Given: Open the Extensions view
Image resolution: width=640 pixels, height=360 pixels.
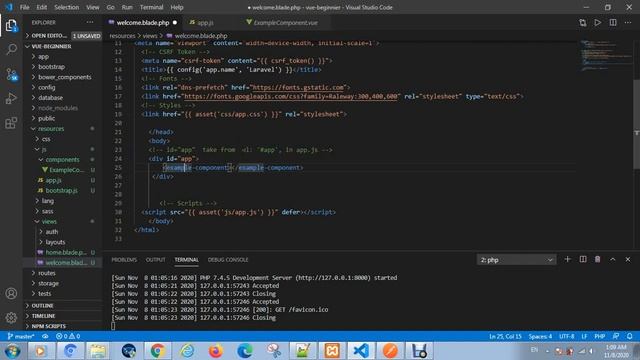Looking at the screenshot, I should (x=11, y=123).
